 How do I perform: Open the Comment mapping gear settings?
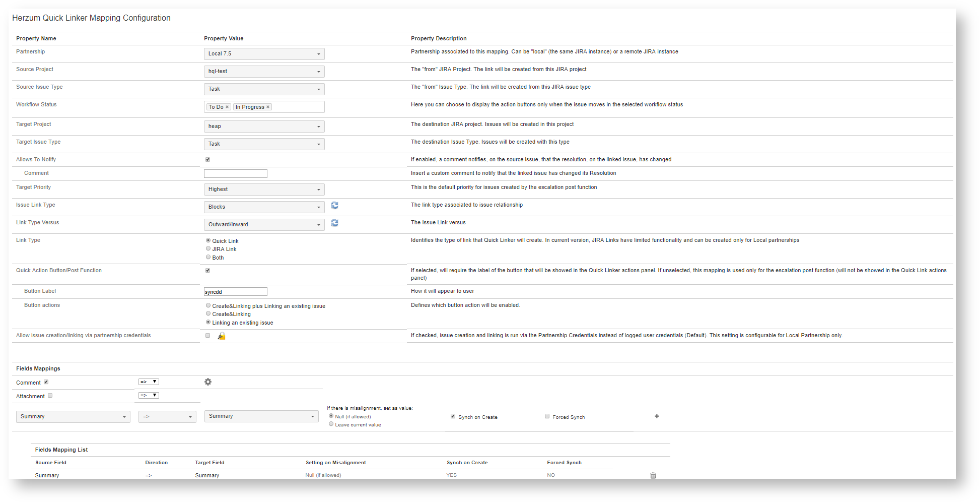pyautogui.click(x=208, y=382)
